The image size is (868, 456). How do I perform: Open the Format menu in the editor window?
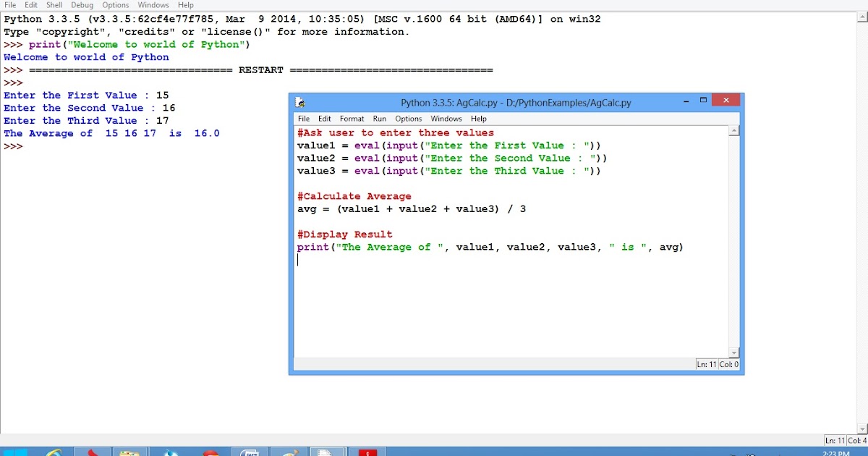[x=352, y=118]
